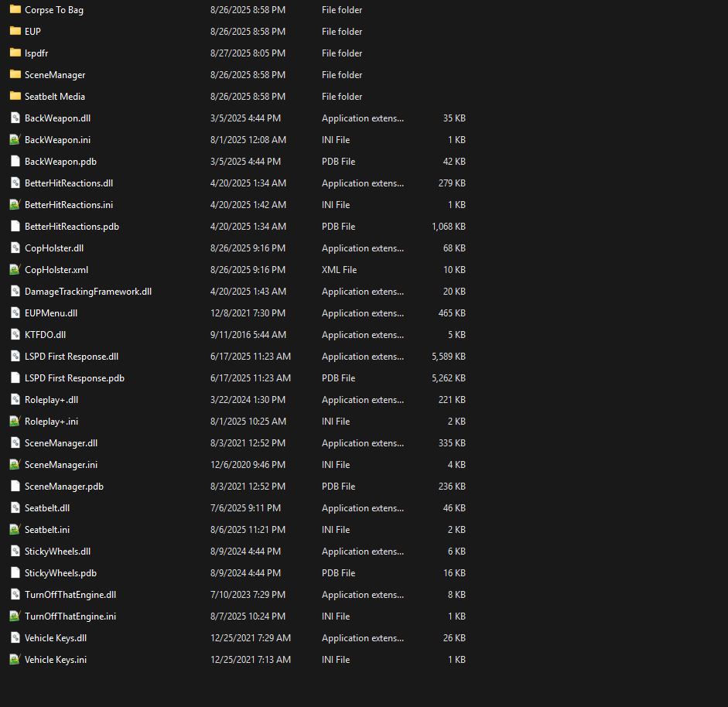Click the date 8/6/2025 11:21 PM

point(248,530)
